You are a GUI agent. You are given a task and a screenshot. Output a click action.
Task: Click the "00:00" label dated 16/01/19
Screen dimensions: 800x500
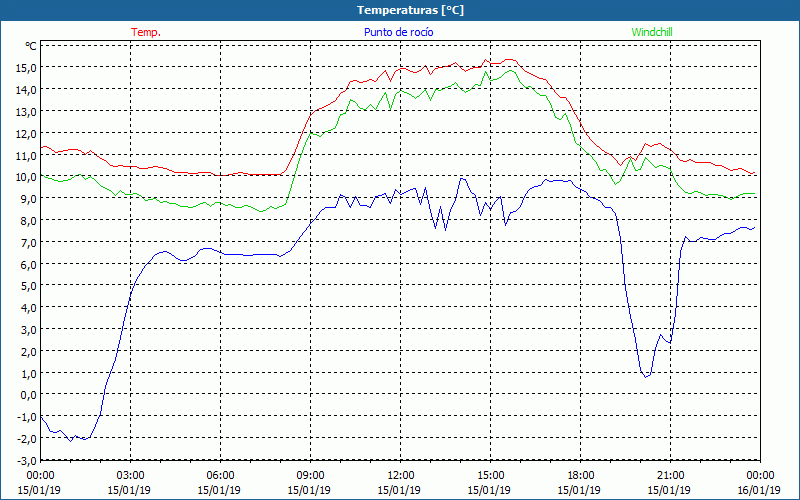(759, 476)
